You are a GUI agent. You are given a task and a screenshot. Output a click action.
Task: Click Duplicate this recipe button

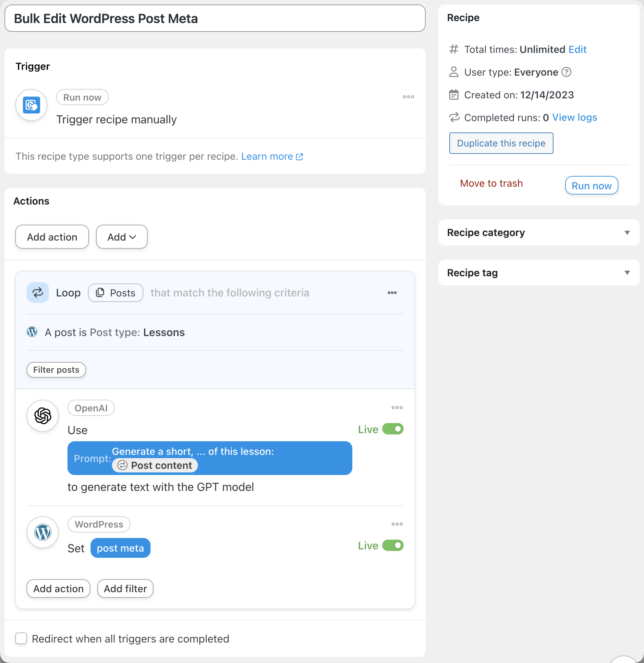coord(501,143)
